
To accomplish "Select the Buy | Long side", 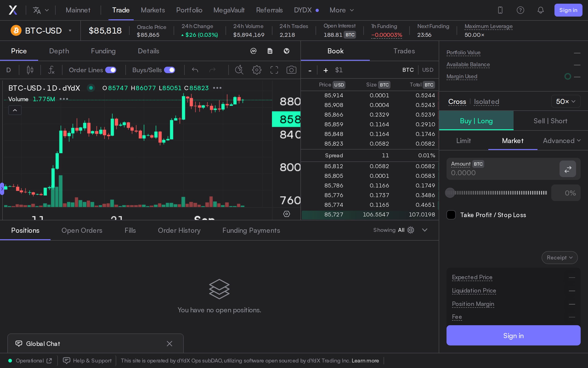I will [x=476, y=121].
